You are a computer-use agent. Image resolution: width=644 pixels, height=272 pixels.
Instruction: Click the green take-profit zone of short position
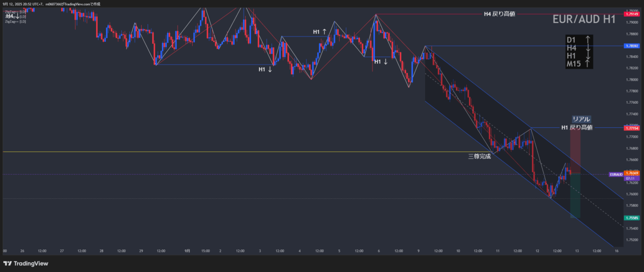575,196
